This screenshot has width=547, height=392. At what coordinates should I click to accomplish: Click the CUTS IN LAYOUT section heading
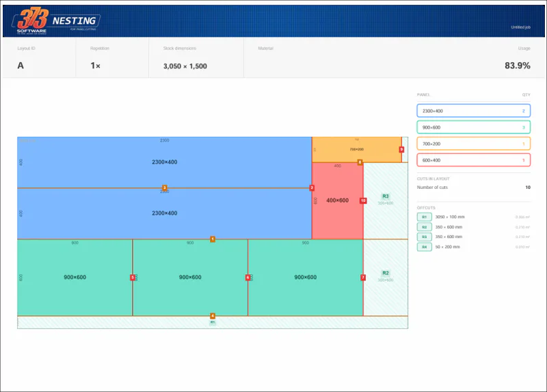433,179
